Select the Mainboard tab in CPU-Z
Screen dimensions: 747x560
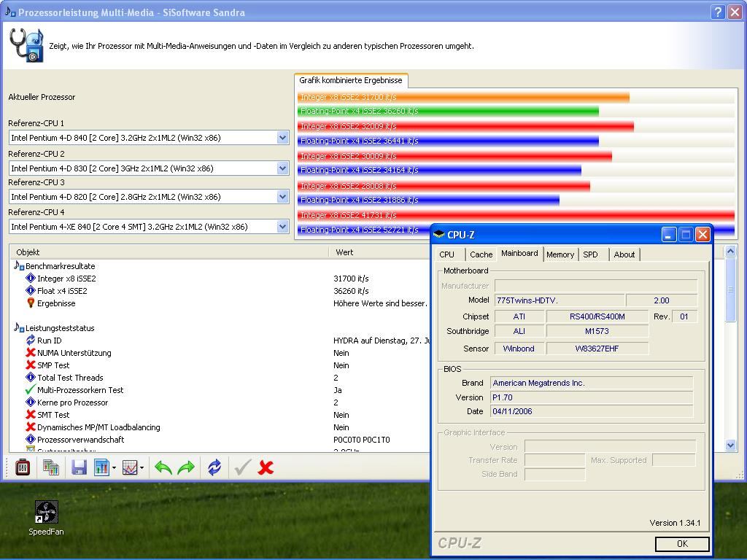[x=519, y=253]
